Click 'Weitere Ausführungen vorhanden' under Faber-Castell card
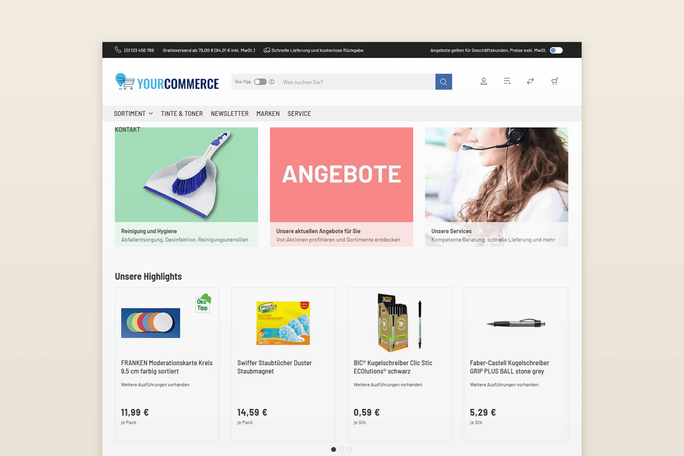The width and height of the screenshot is (684, 456). [504, 385]
